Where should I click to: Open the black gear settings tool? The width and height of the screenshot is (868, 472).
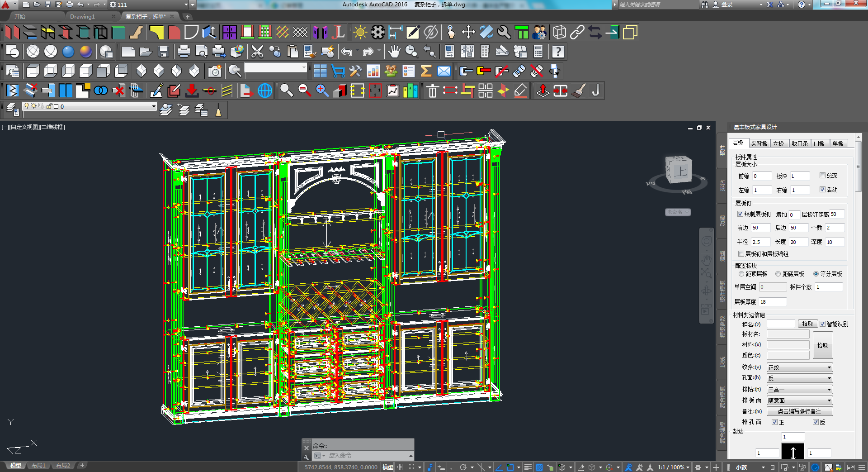point(377,32)
